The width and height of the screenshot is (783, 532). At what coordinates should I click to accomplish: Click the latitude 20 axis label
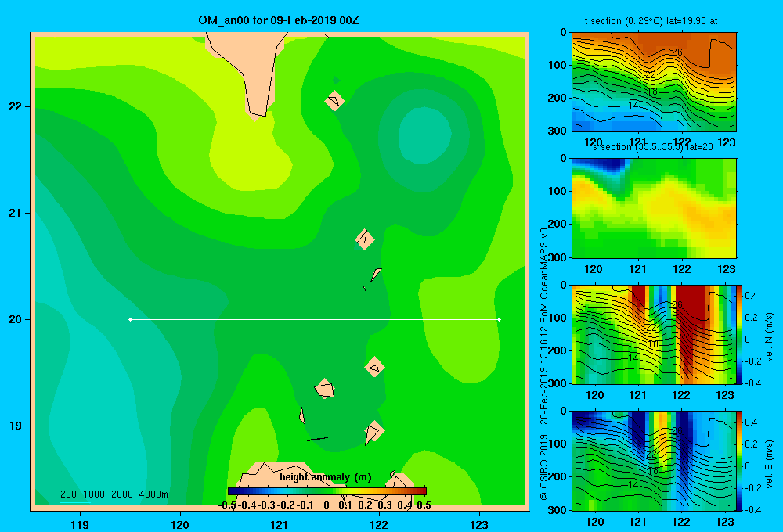(16, 319)
